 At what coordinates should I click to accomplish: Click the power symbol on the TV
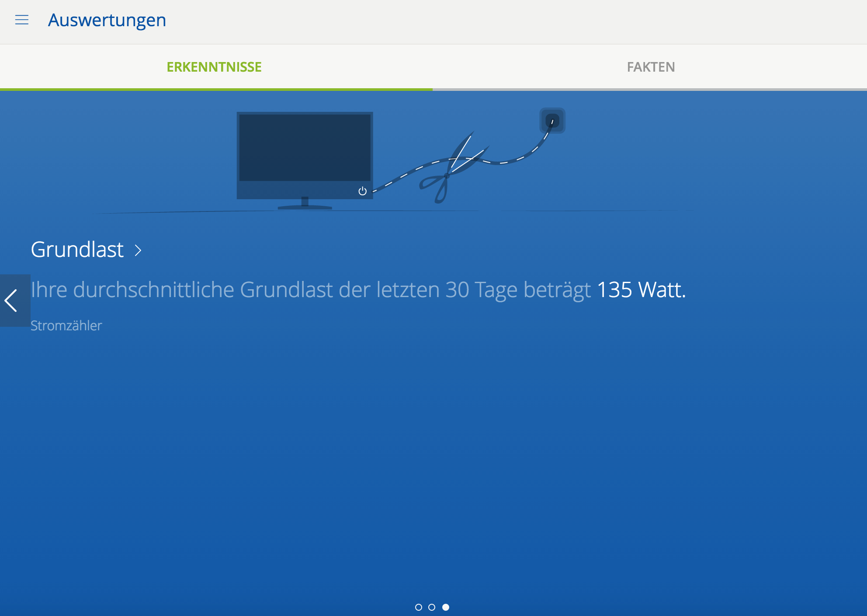362,191
